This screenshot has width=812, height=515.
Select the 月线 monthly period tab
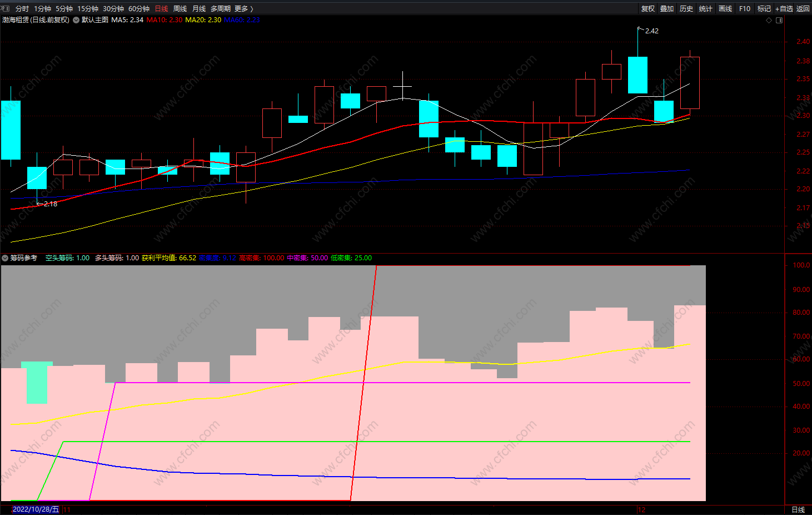click(x=199, y=8)
